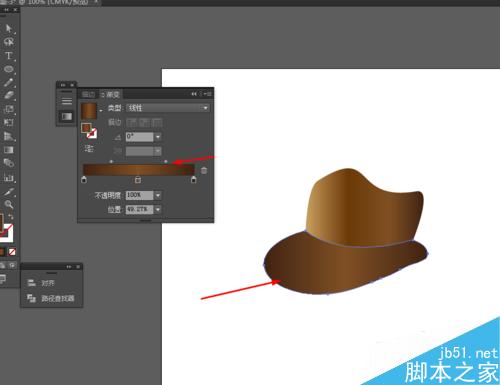Select the Zoom magnifier tool
500x385 pixels.
click(9, 204)
